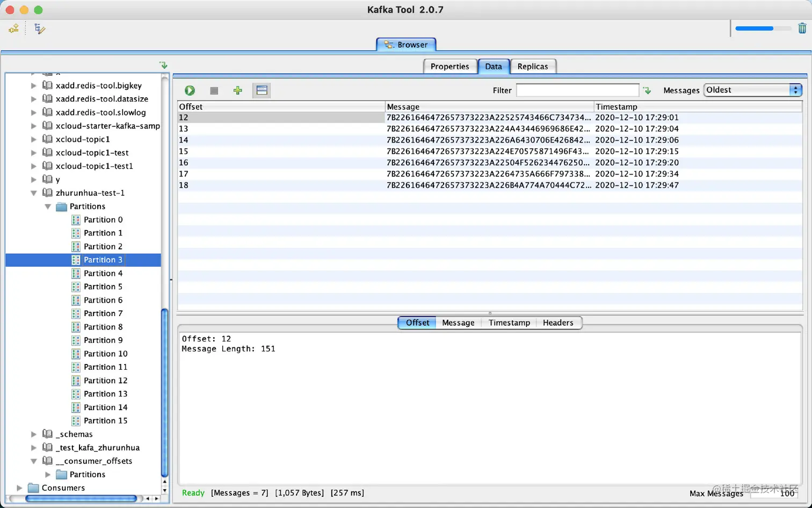Click the Partitions folder icon under zhurunhua-test-1
The image size is (812, 508).
(61, 206)
